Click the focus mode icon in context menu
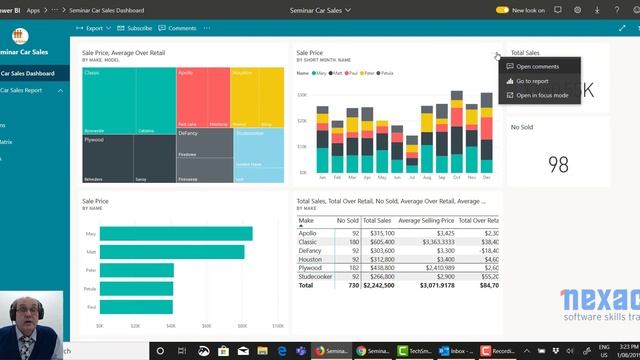Image resolution: width=640 pixels, height=360 pixels. coord(509,95)
